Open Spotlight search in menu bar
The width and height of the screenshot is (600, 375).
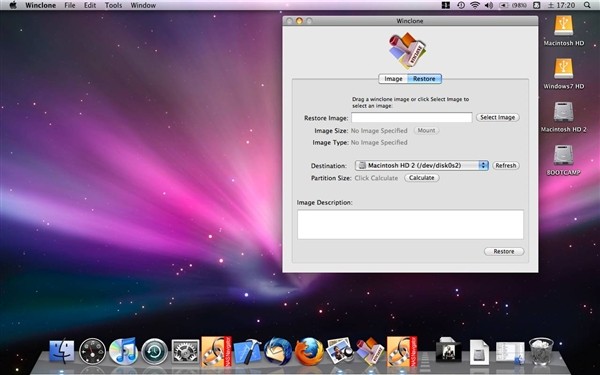[x=587, y=5]
